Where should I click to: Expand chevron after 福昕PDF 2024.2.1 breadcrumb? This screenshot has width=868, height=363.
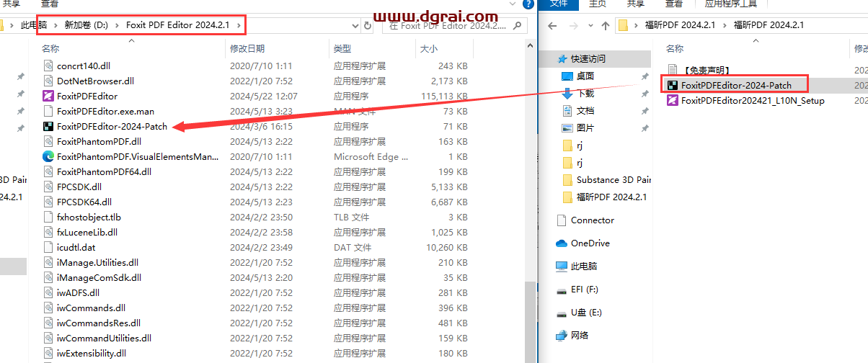point(725,25)
